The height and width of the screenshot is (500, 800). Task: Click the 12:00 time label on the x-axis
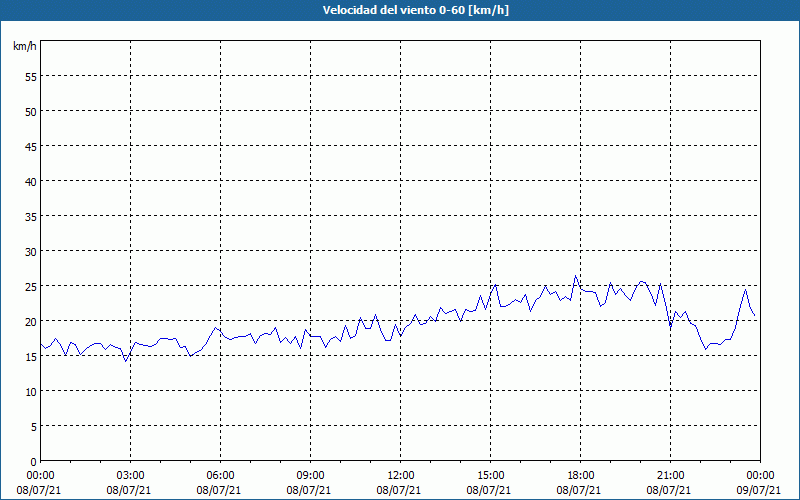click(x=400, y=475)
